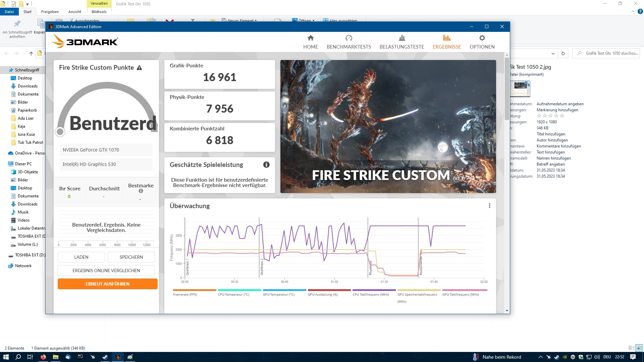
Task: Open OPTIONEN settings tab
Action: 482,42
